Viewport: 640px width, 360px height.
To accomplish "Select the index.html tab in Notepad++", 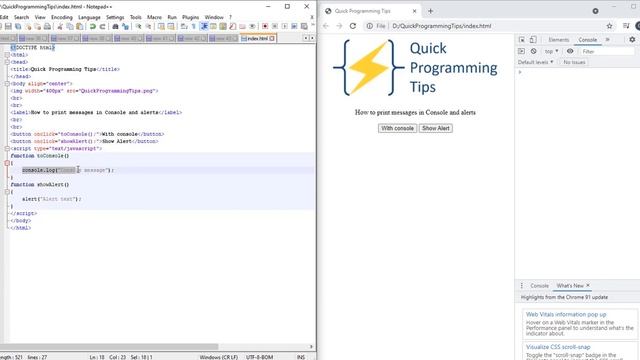I will tap(258, 38).
